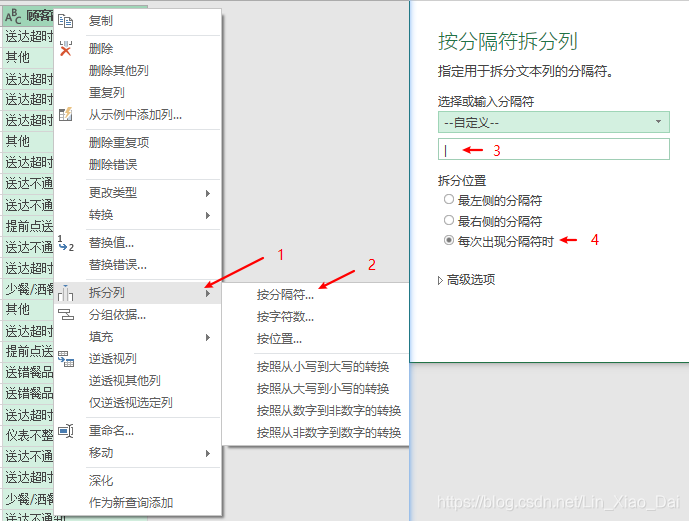Image resolution: width=689 pixels, height=521 pixels.
Task: Open 转换 menu entry
Action: (101, 214)
